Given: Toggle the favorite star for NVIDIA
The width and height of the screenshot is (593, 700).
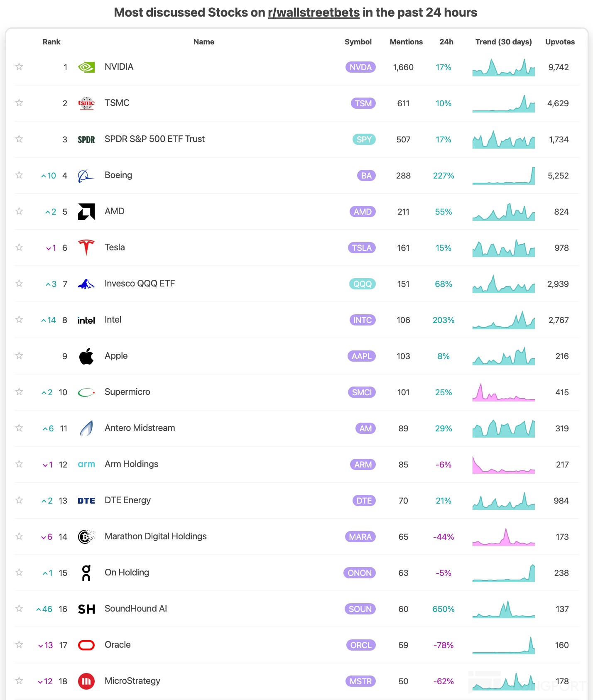Looking at the screenshot, I should pos(19,67).
